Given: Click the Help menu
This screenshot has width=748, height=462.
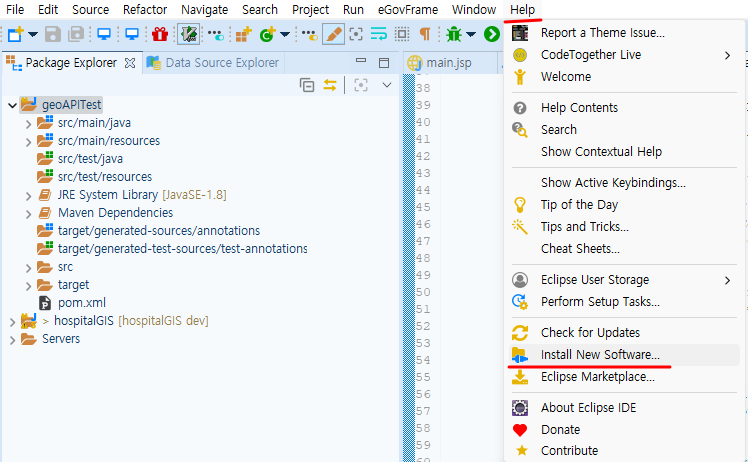Looking at the screenshot, I should (x=522, y=10).
